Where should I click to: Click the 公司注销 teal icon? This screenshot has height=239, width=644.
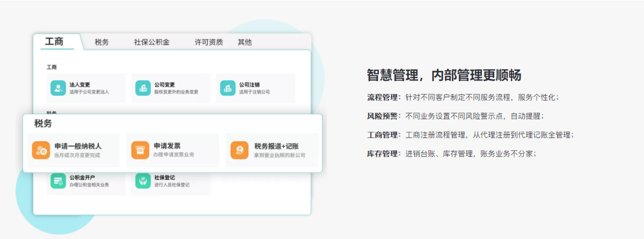click(x=228, y=88)
